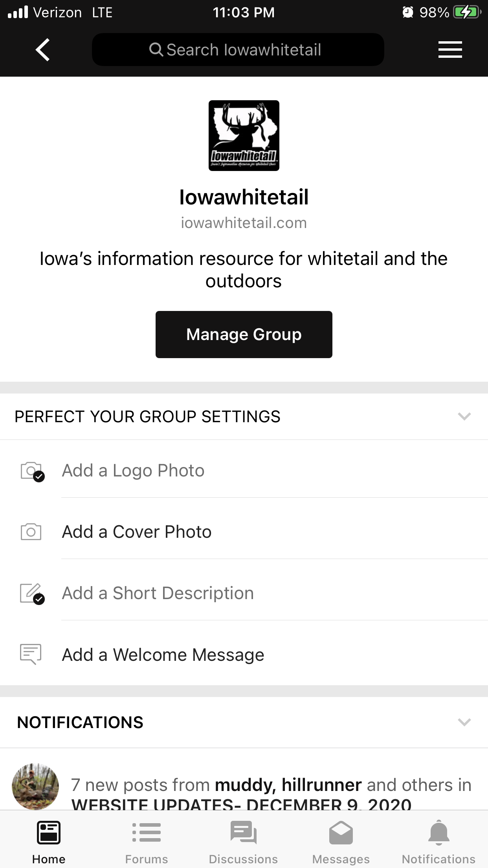Tap the Search Iowawhitetail field
The width and height of the screenshot is (488, 868).
point(238,50)
